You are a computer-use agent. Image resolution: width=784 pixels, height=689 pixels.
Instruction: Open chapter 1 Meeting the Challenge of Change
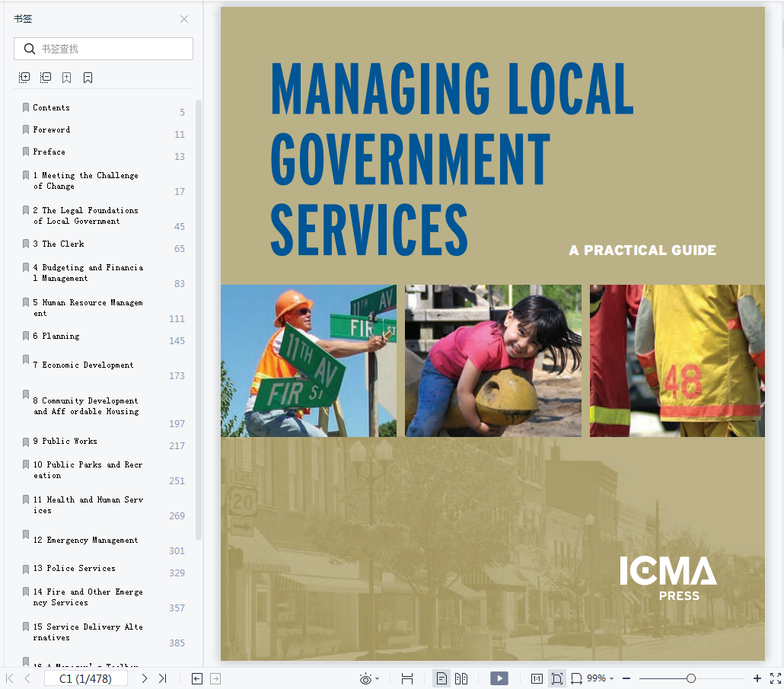tap(85, 180)
